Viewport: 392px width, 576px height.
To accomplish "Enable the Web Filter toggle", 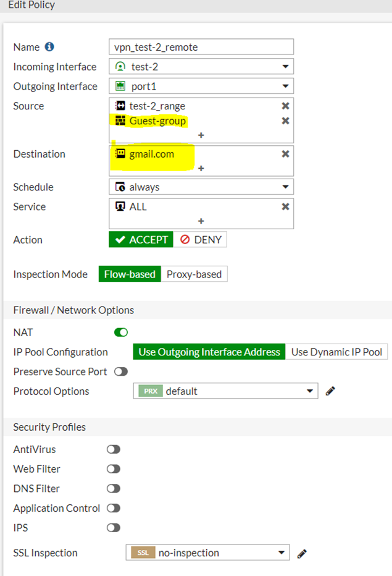I will pos(114,469).
